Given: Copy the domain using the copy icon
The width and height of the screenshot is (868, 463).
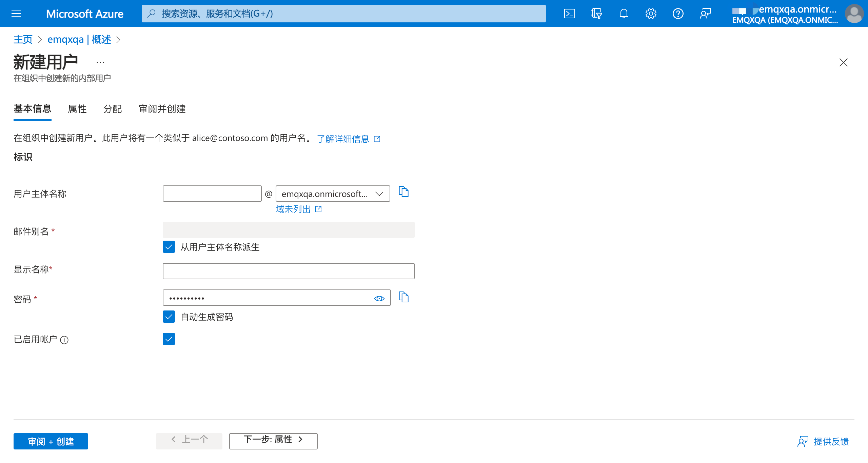Looking at the screenshot, I should tap(404, 192).
